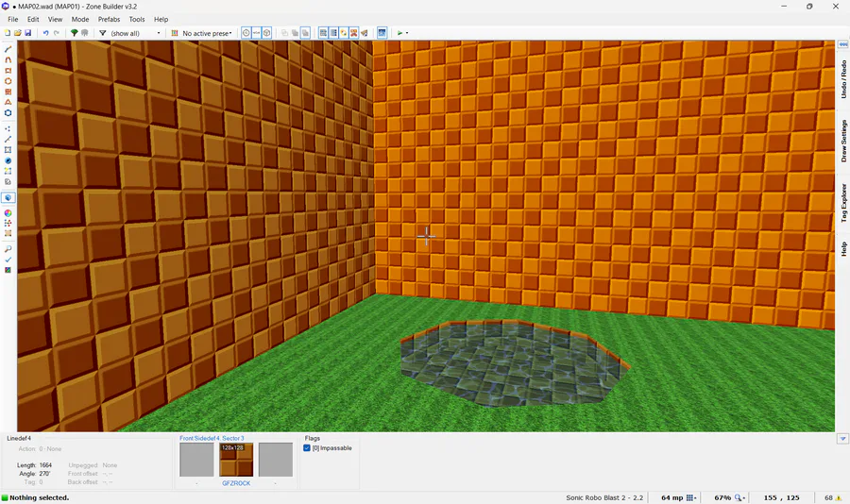Select the orange triangle draw tool
850x504 pixels.
8,102
